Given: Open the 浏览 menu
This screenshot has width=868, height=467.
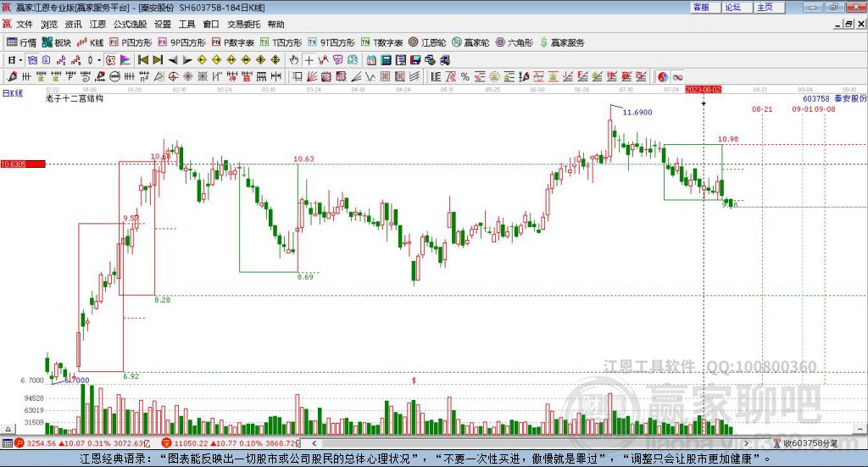Looking at the screenshot, I should [x=48, y=25].
